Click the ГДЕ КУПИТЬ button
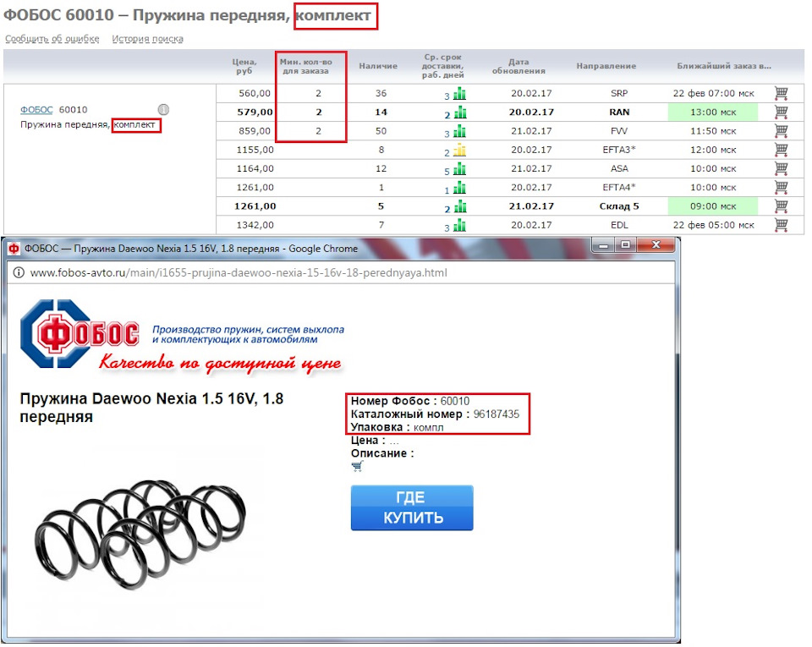 [x=412, y=507]
